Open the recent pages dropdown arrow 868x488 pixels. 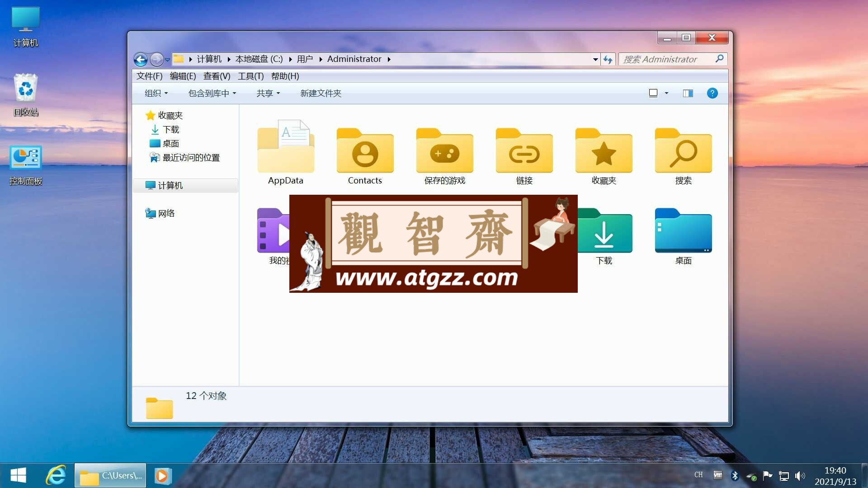point(167,59)
